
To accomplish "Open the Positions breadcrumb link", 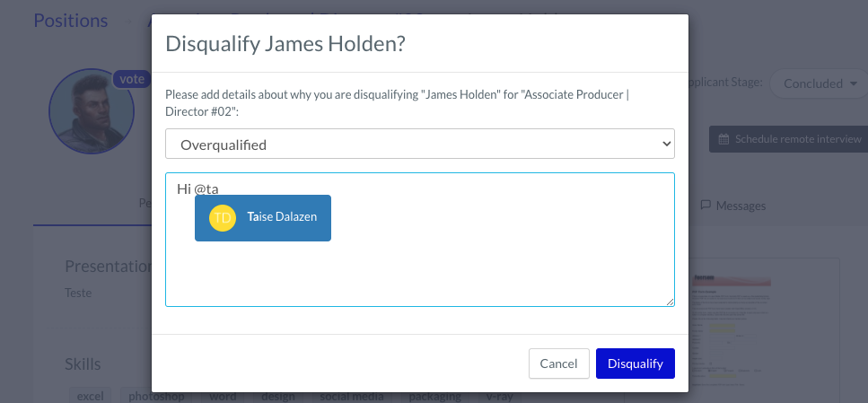I will tap(70, 21).
